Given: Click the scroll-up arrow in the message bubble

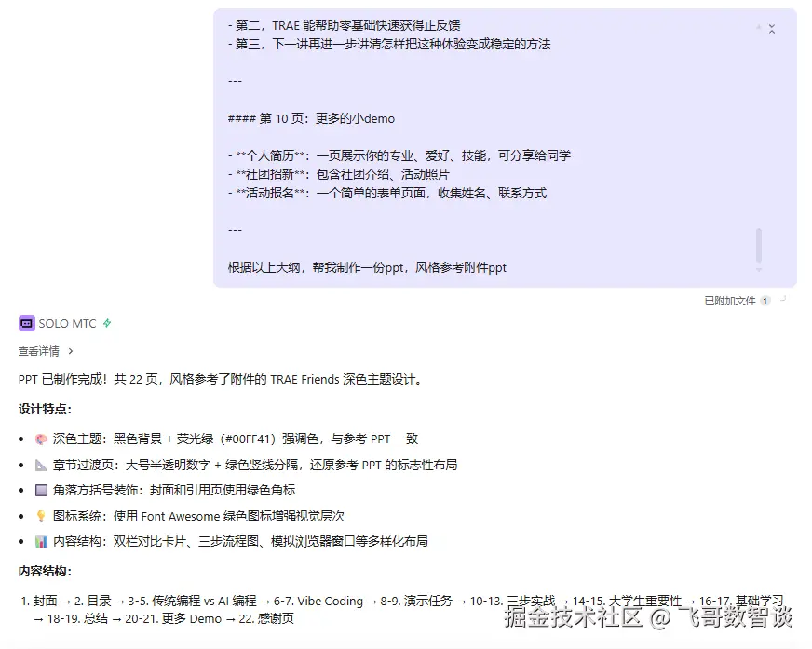Looking at the screenshot, I should pos(759,27).
